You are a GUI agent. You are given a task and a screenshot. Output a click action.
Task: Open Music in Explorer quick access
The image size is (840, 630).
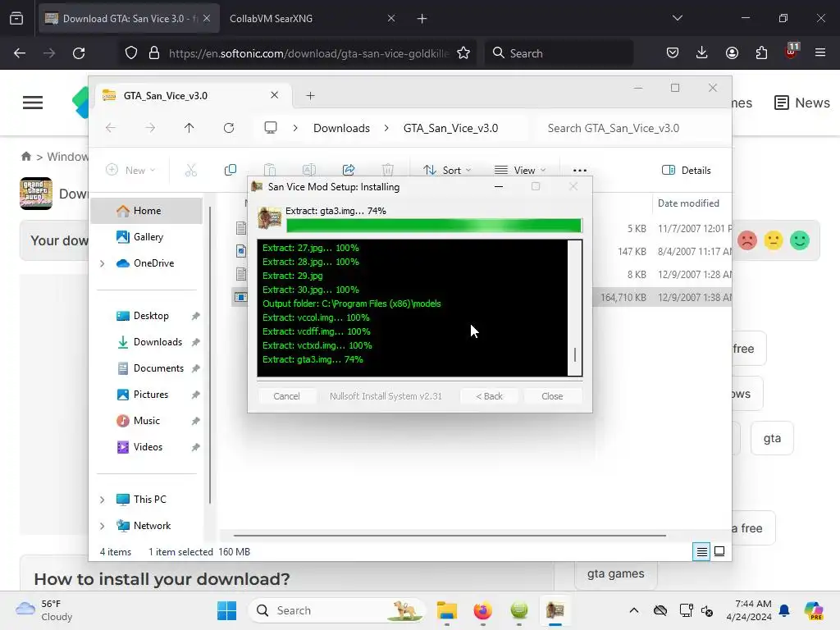146,421
